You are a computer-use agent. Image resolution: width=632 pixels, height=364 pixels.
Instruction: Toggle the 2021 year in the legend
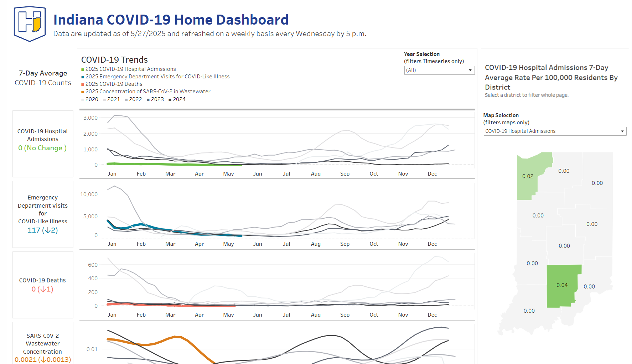click(104, 99)
